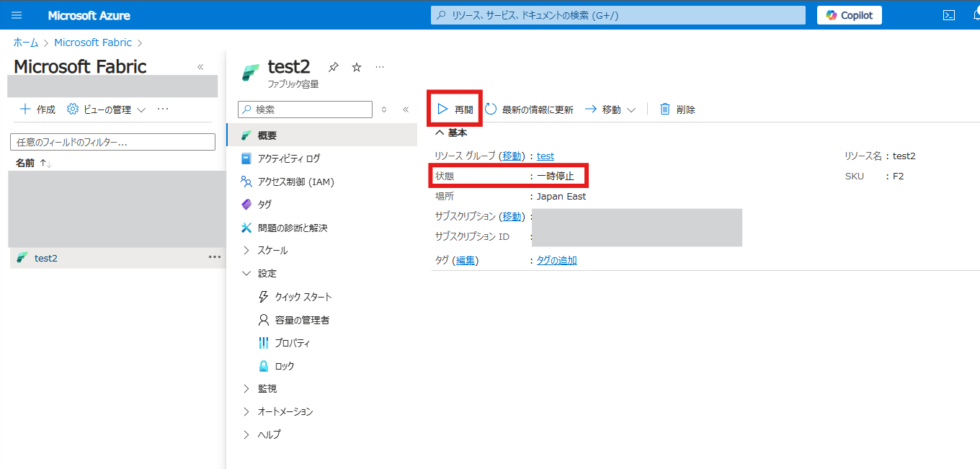Click 再開 to resume the capacity
Screen dimensions: 980x469
coord(455,110)
